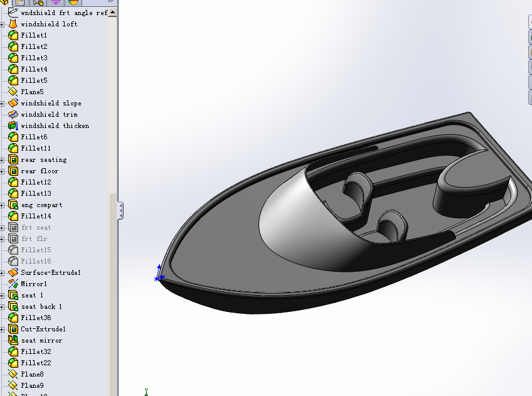Screen dimensions: 532x396
Task: Click the rear floor cut icon
Action: [13, 171]
